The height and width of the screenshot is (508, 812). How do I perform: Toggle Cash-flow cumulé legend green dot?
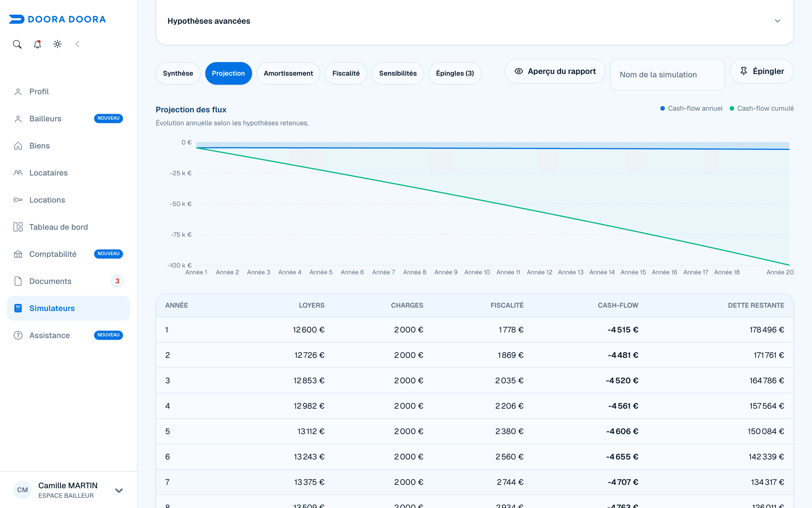(x=732, y=109)
